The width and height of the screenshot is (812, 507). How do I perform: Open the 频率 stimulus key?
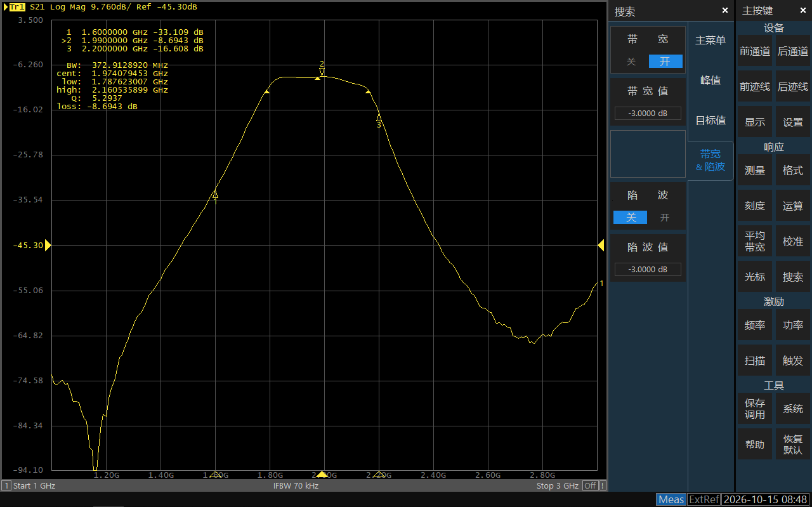pos(755,326)
